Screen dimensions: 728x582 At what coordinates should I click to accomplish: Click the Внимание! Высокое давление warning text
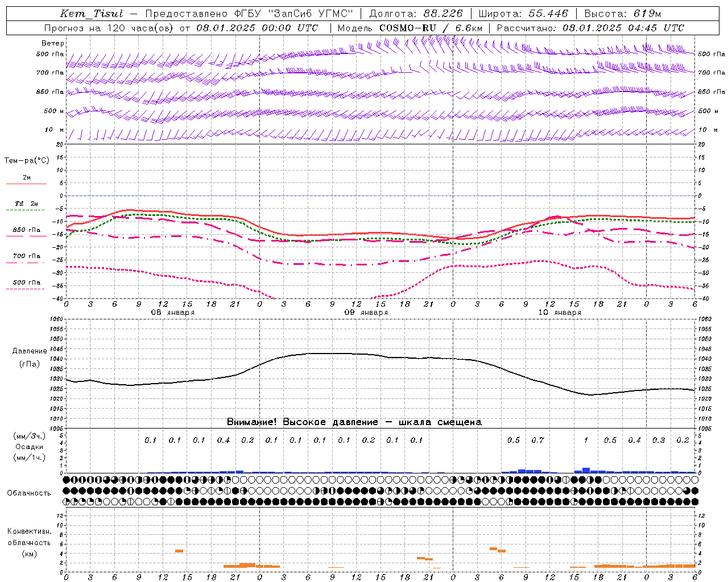click(x=354, y=422)
